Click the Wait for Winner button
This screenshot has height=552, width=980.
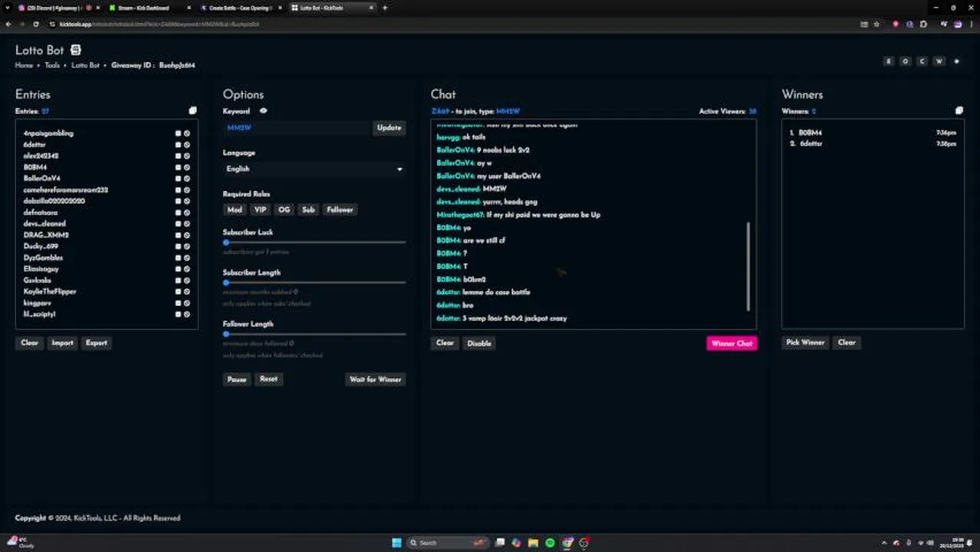click(x=376, y=379)
